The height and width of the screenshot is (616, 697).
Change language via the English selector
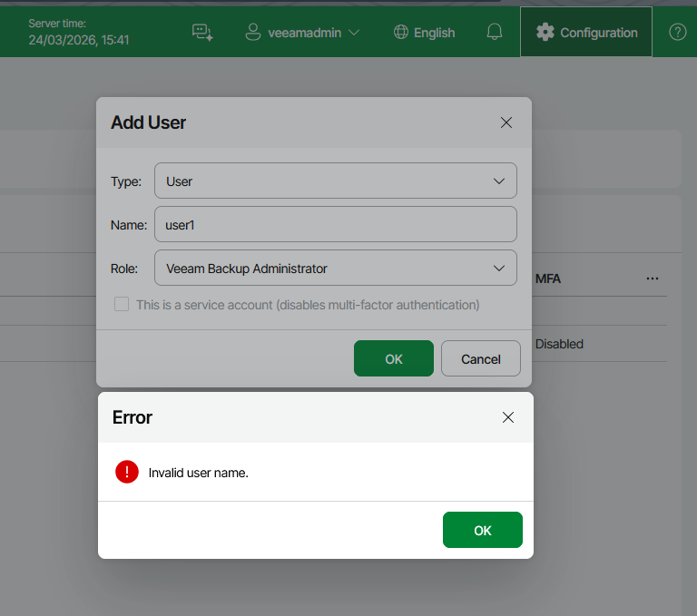425,33
